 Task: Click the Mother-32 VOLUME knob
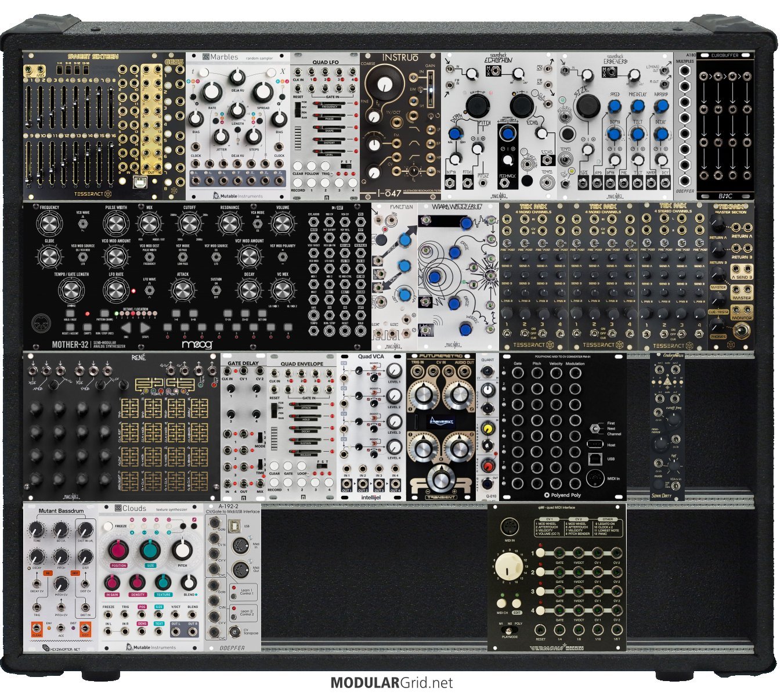click(x=282, y=224)
